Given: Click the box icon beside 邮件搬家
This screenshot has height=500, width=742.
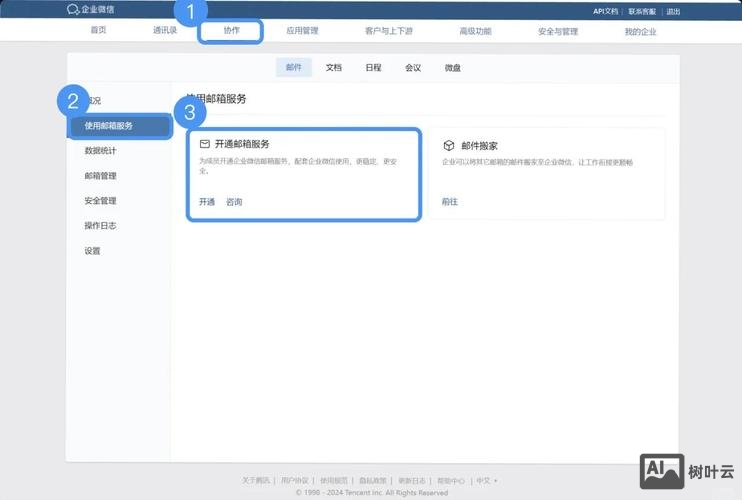Looking at the screenshot, I should [x=449, y=146].
